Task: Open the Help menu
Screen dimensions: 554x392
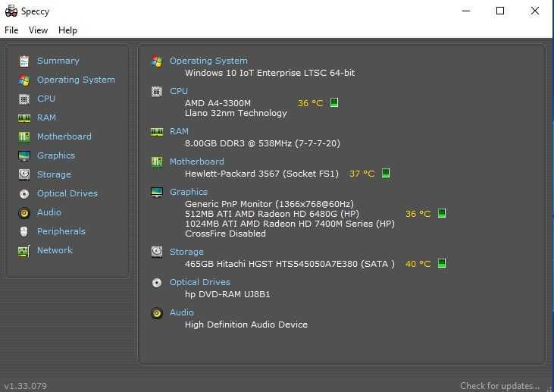Action: (67, 30)
